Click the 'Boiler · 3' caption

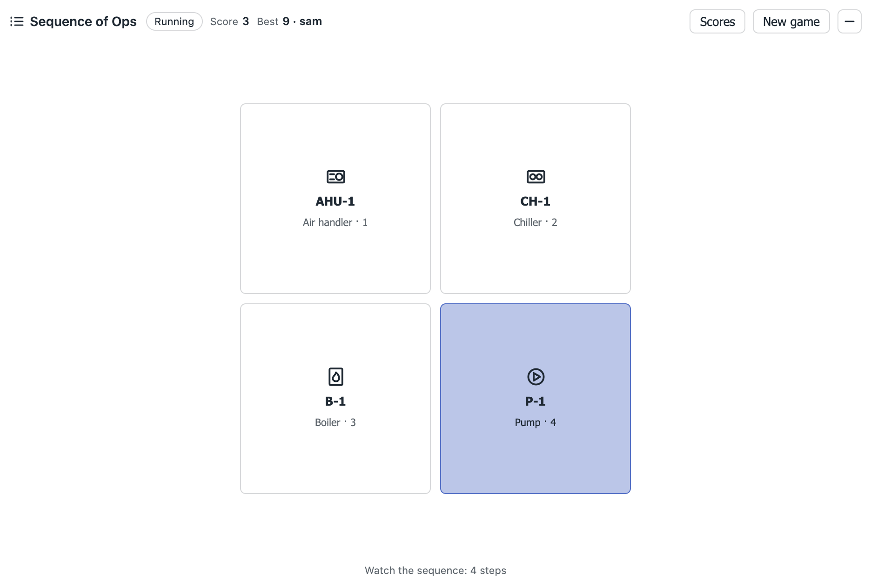(335, 422)
